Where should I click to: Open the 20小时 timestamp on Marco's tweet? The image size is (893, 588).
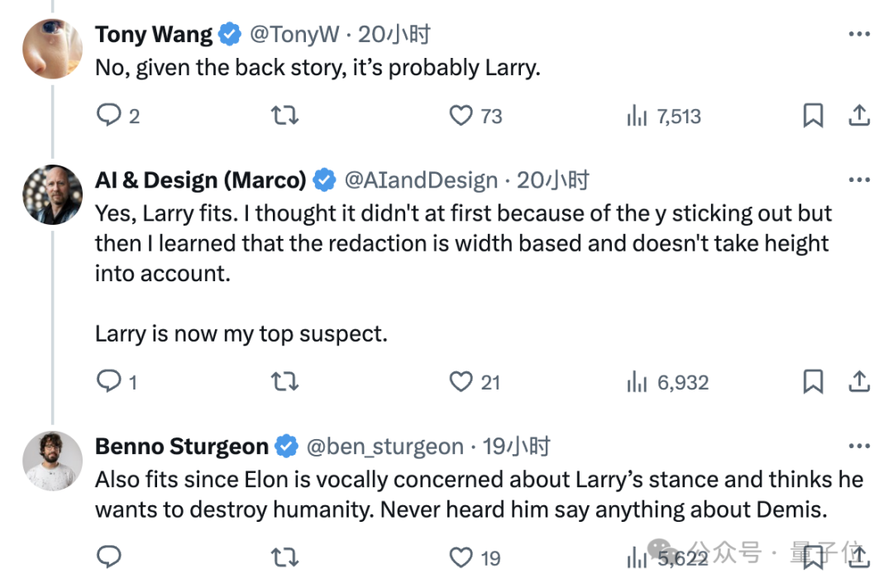[553, 180]
